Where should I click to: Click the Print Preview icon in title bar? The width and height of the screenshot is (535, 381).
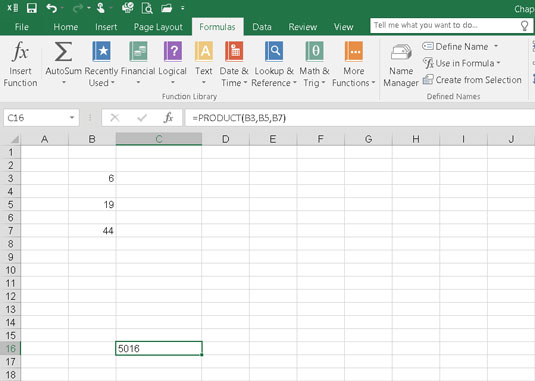tap(147, 8)
